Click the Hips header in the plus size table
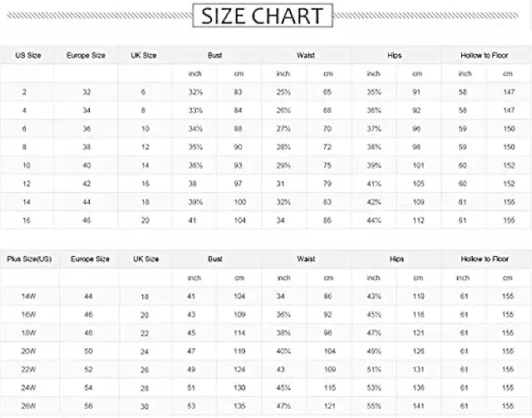The width and height of the screenshot is (532, 418). [x=395, y=259]
